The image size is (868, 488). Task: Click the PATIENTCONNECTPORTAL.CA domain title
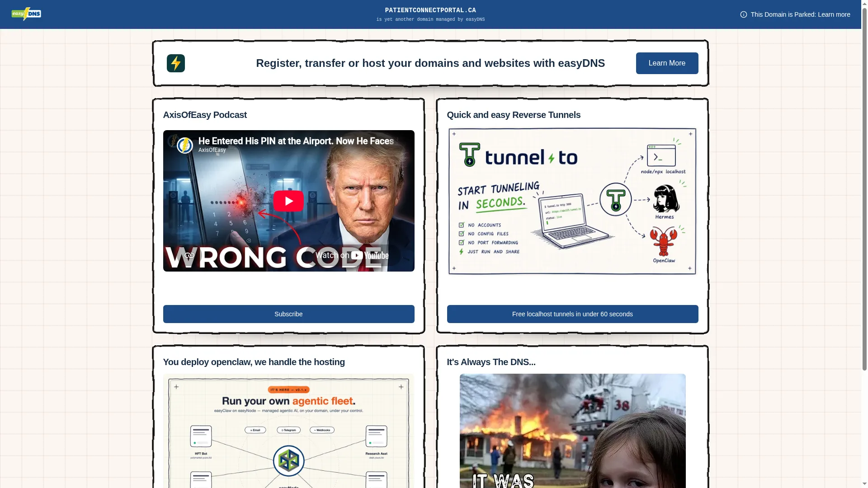click(430, 10)
